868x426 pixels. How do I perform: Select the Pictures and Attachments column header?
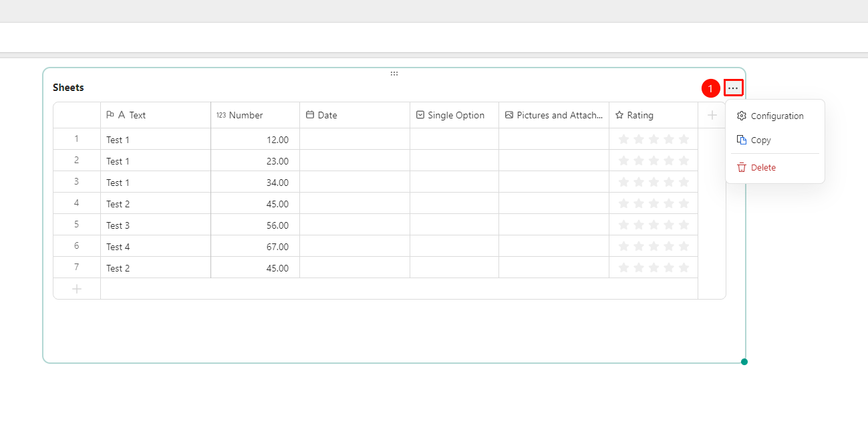click(x=554, y=115)
